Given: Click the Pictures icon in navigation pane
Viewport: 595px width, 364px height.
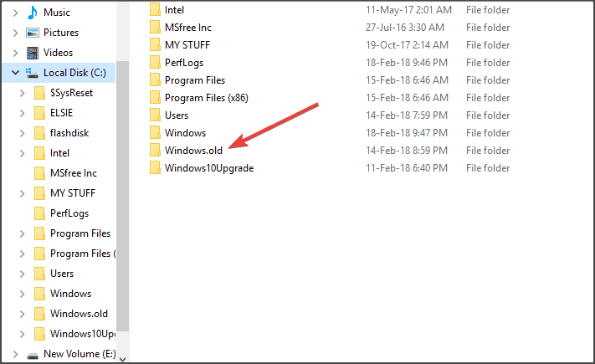Looking at the screenshot, I should tap(33, 33).
